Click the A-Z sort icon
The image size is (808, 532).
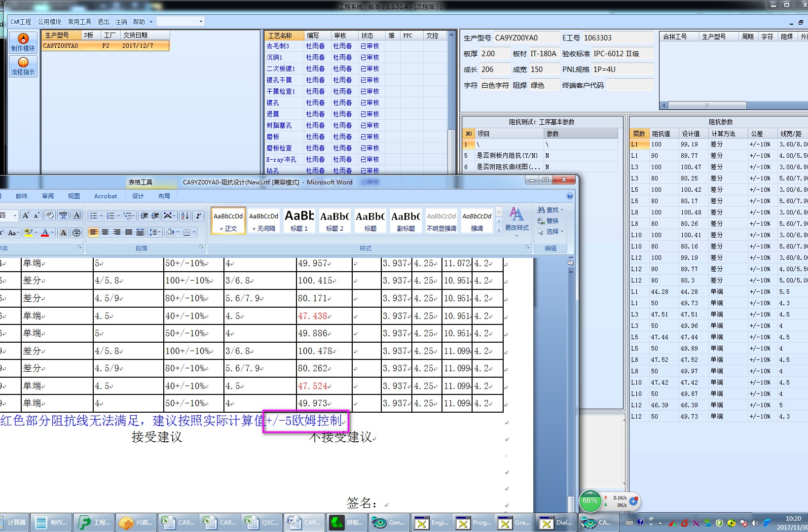(185, 216)
